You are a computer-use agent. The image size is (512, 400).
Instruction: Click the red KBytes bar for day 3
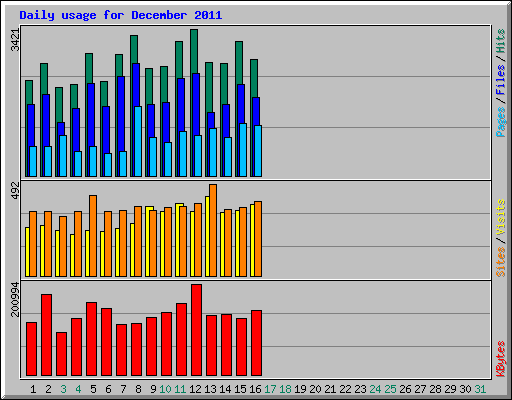[61, 354]
